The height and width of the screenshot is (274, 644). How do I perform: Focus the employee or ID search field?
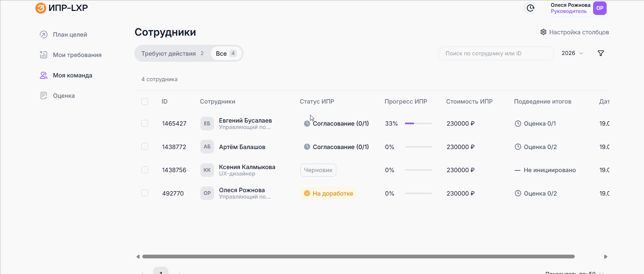click(x=496, y=54)
